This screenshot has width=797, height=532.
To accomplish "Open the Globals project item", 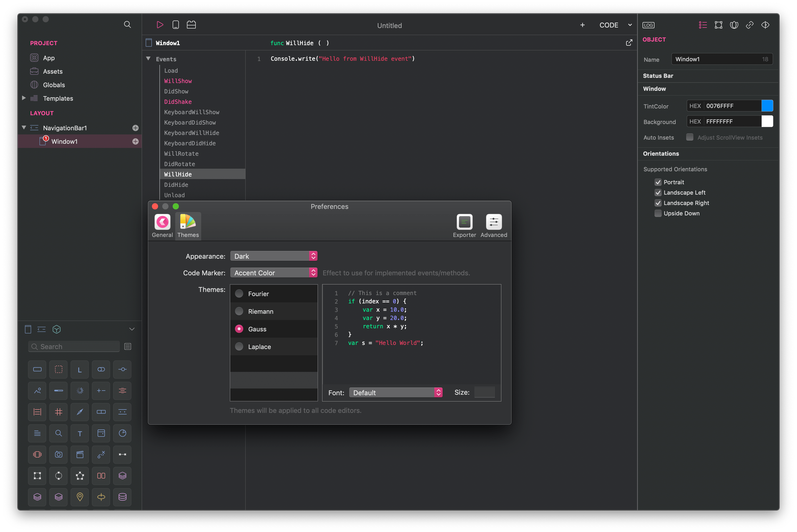I will click(54, 85).
